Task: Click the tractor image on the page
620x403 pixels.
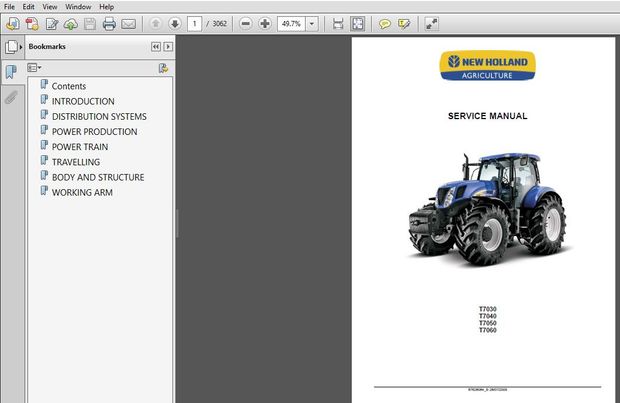Action: [488, 208]
